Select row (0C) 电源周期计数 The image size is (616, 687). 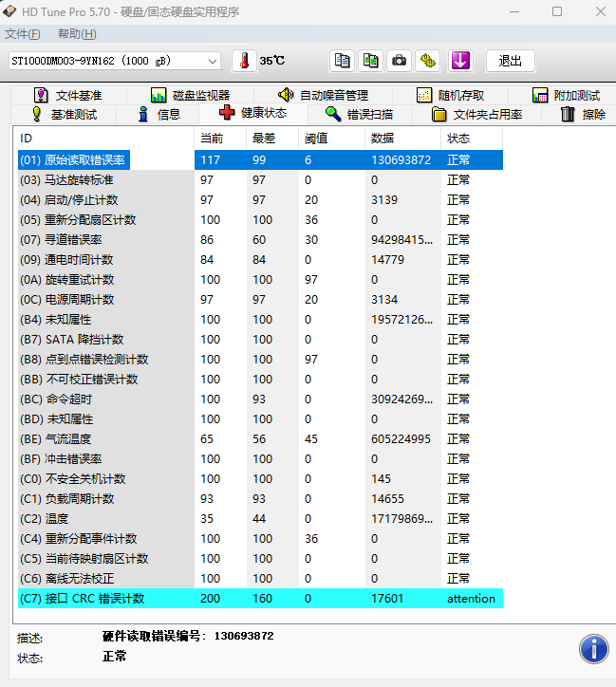(x=260, y=300)
